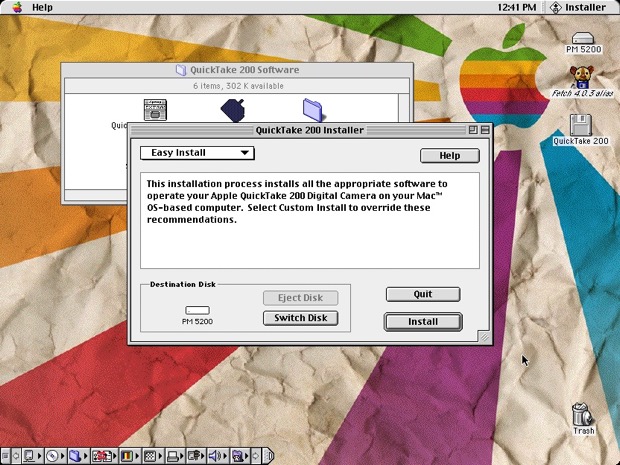Click the Control Strip right scroll arrow

tap(256, 456)
